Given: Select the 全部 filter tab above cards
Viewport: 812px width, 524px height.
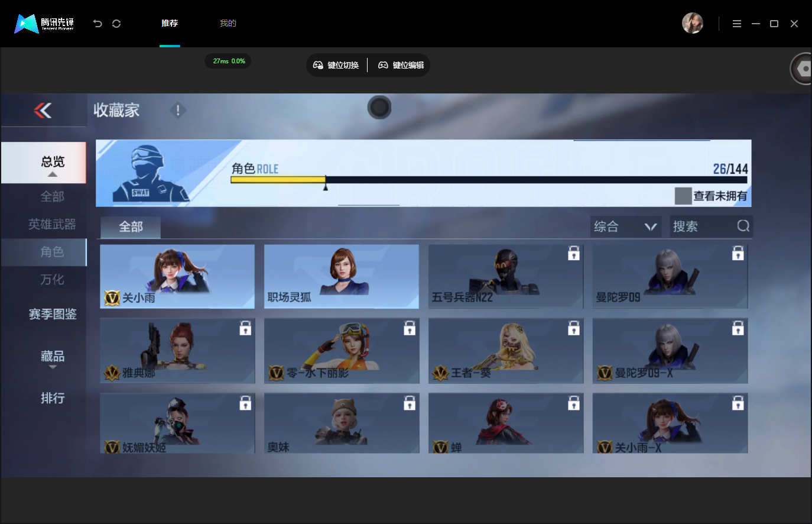Looking at the screenshot, I should click(x=131, y=227).
